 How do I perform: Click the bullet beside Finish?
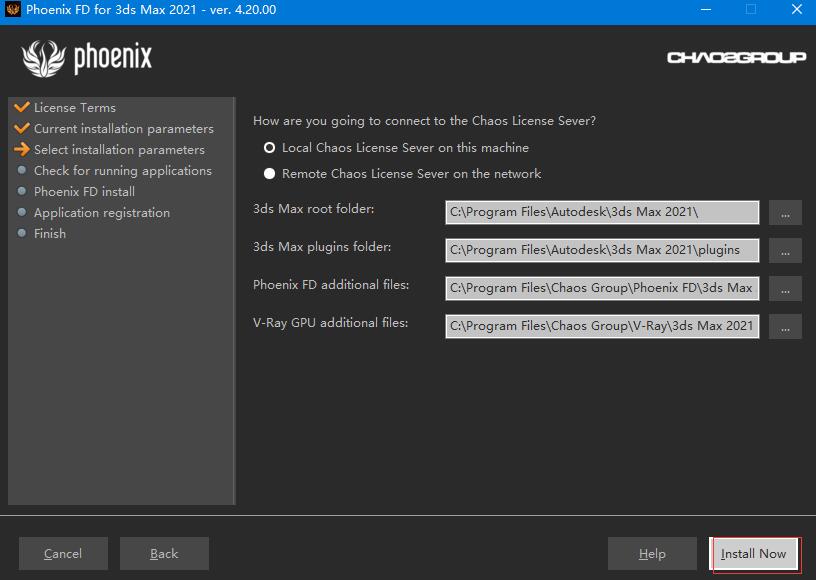(22, 233)
